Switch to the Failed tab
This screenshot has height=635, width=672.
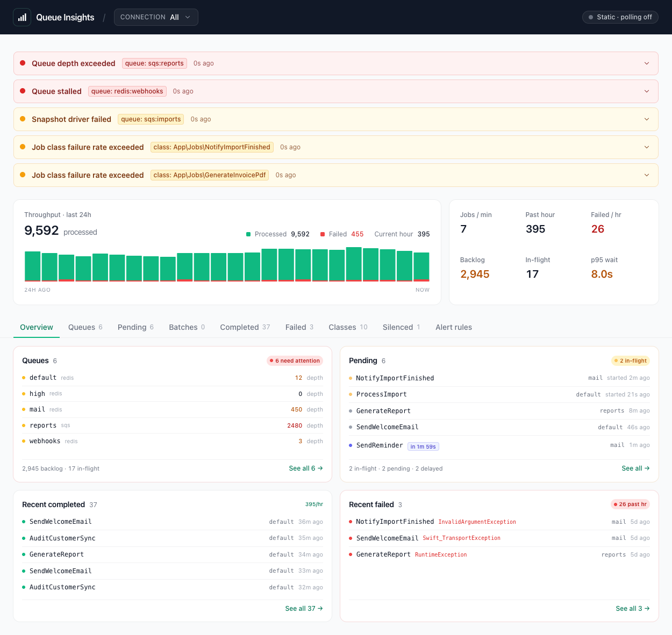point(299,327)
